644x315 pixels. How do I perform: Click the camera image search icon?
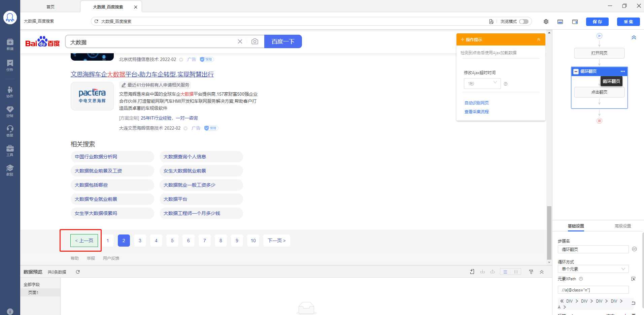click(x=255, y=41)
